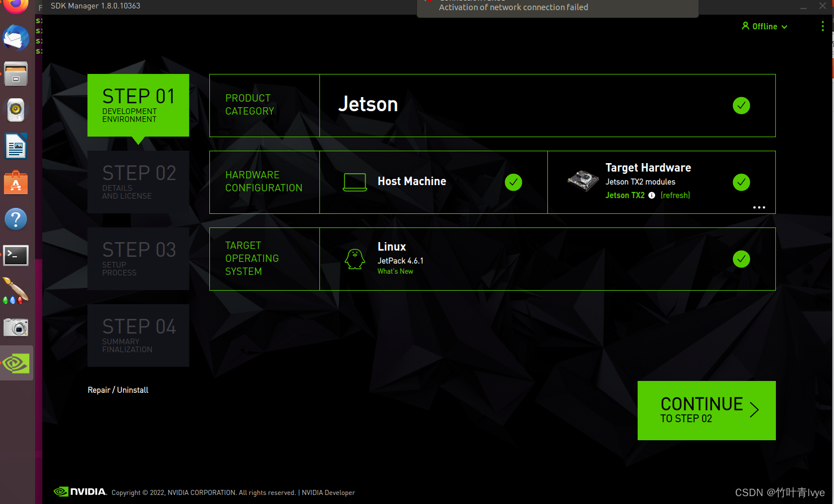Click the Linux penguin icon

(x=354, y=258)
